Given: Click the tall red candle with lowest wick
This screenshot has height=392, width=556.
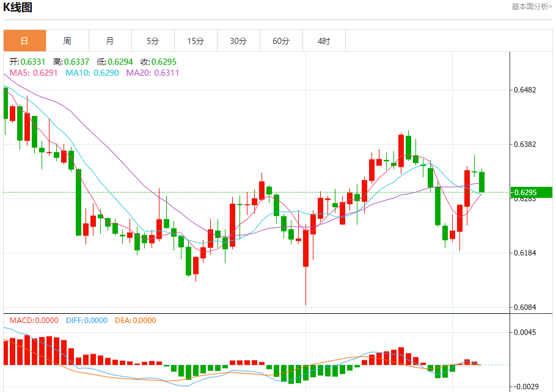Looking at the screenshot, I should coord(305,248).
